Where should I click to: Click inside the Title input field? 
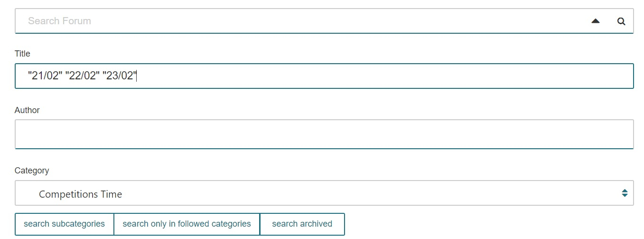pyautogui.click(x=324, y=76)
